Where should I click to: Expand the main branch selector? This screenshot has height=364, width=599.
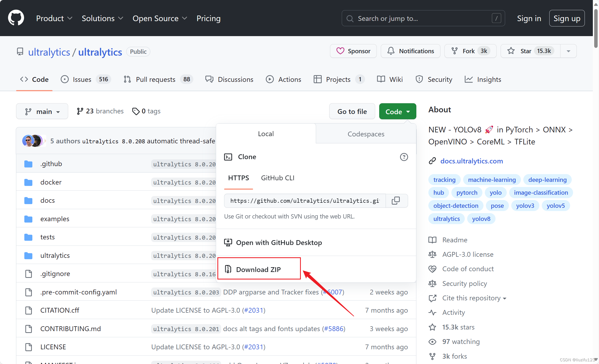pyautogui.click(x=42, y=112)
